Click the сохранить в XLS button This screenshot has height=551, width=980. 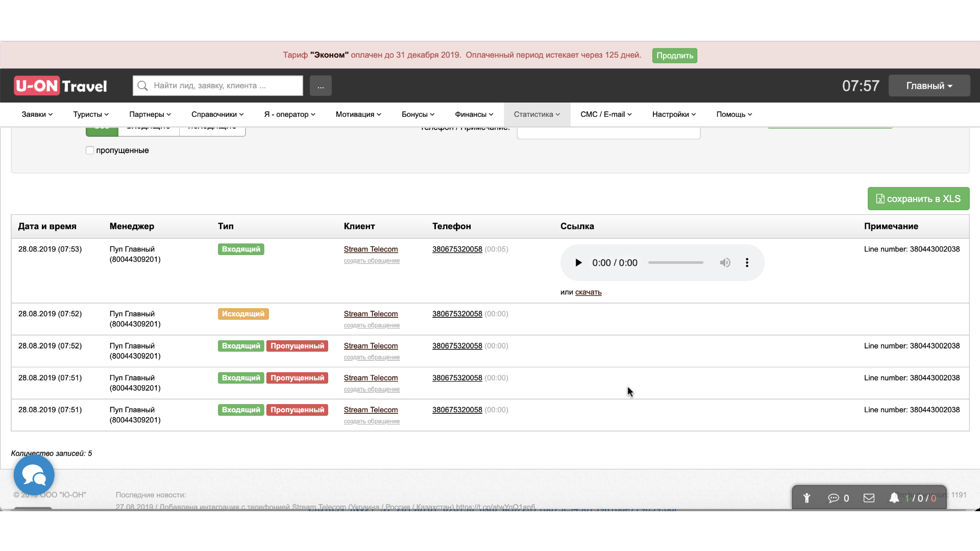(918, 198)
